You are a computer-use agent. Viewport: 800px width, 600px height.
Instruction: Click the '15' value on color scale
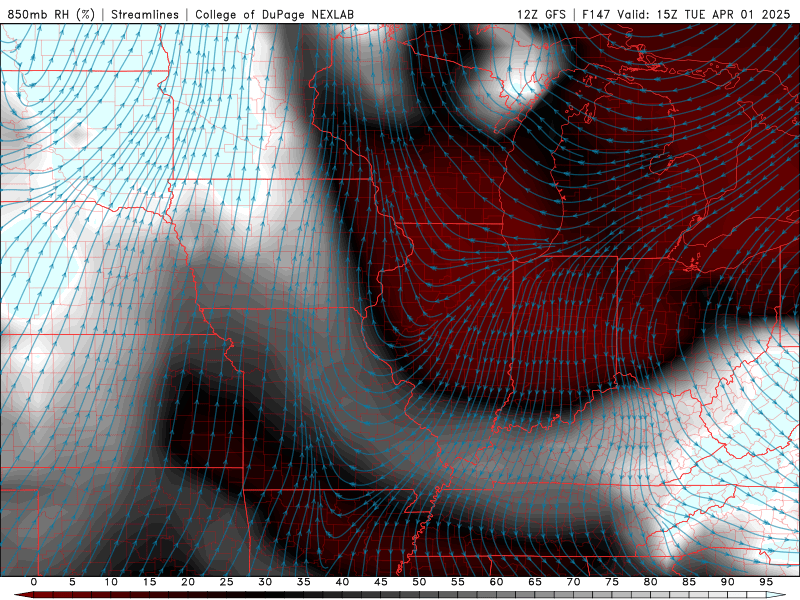[149, 582]
